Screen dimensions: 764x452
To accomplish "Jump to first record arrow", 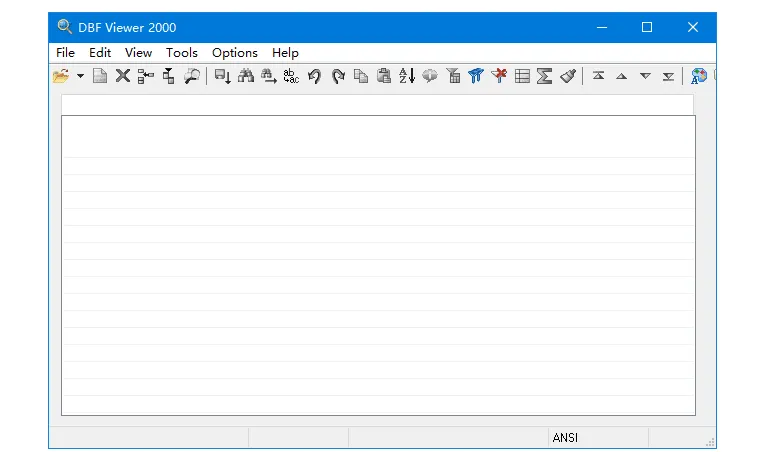I will coord(598,76).
